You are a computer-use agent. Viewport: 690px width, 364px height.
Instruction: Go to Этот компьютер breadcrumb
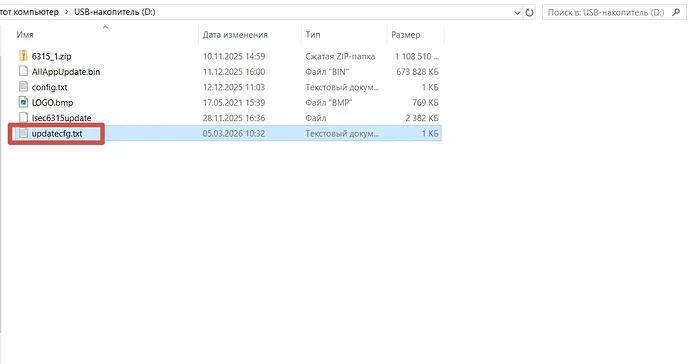29,12
